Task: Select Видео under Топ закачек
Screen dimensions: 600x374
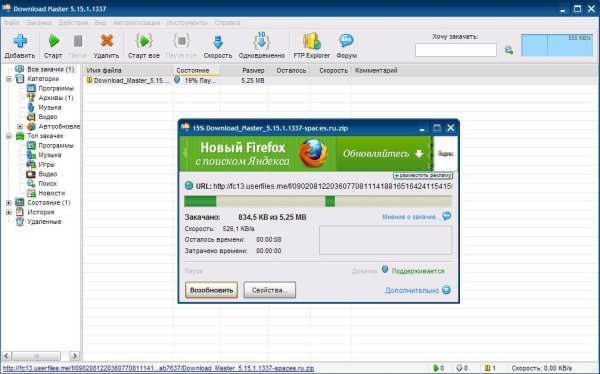Action: [48, 174]
